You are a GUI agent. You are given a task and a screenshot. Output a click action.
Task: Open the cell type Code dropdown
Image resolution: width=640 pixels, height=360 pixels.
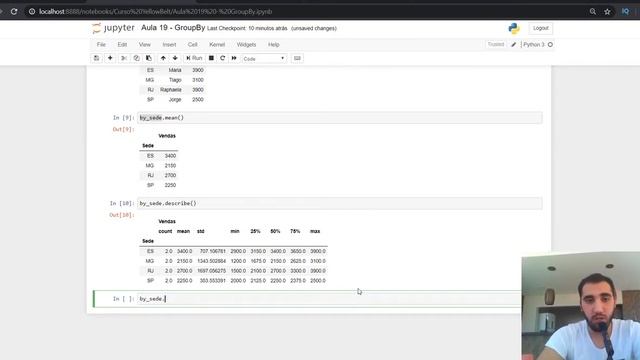coord(264,59)
